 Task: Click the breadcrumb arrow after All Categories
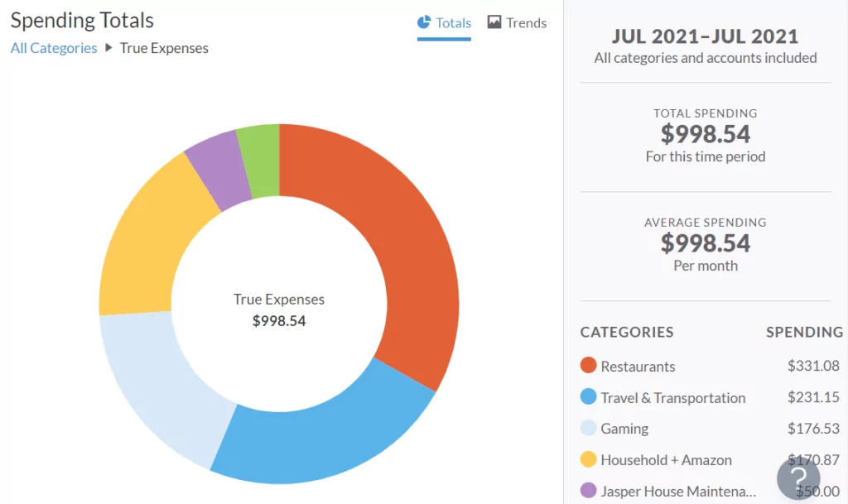(x=108, y=47)
